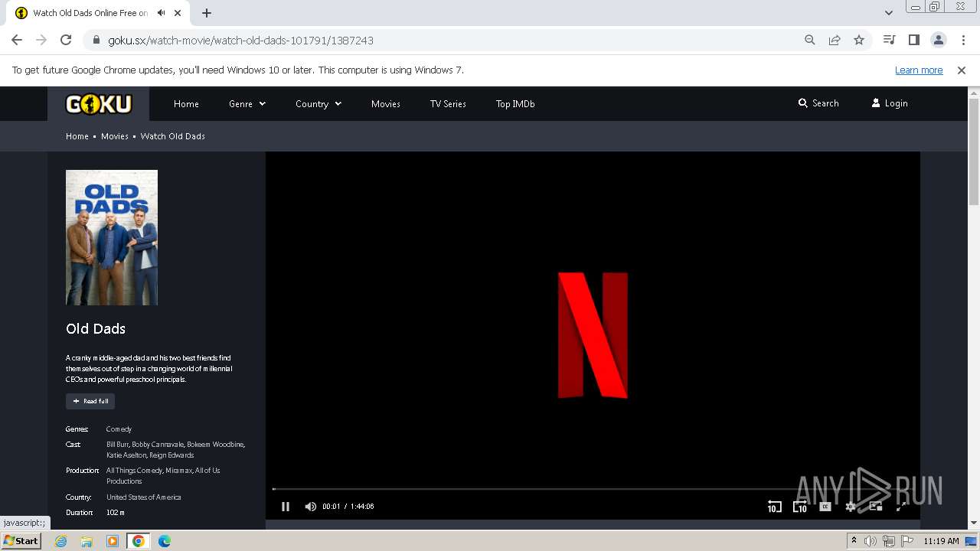Enable picture-in-picture mode
Image resolution: width=980 pixels, height=551 pixels.
(x=875, y=507)
